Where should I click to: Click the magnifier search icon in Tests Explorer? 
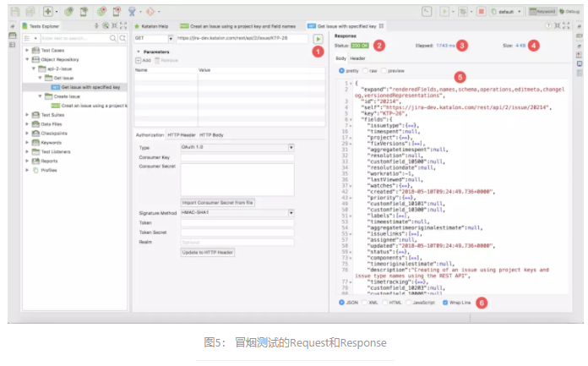click(113, 38)
